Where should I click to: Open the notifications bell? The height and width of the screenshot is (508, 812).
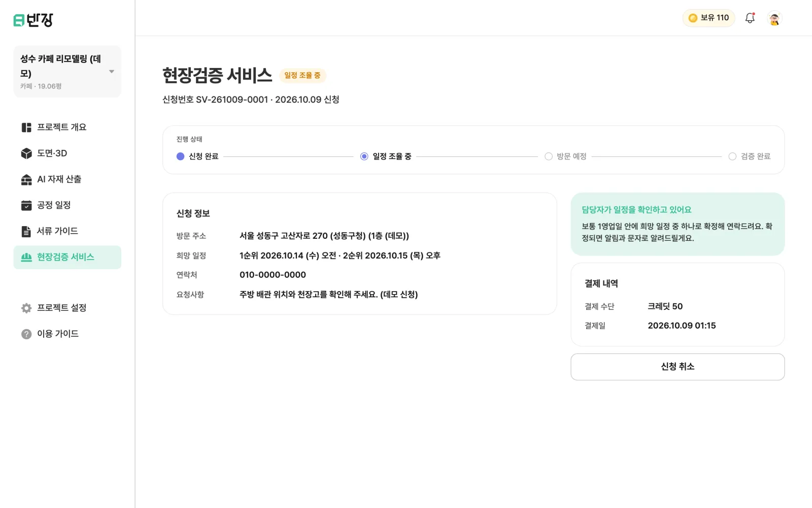(x=750, y=18)
